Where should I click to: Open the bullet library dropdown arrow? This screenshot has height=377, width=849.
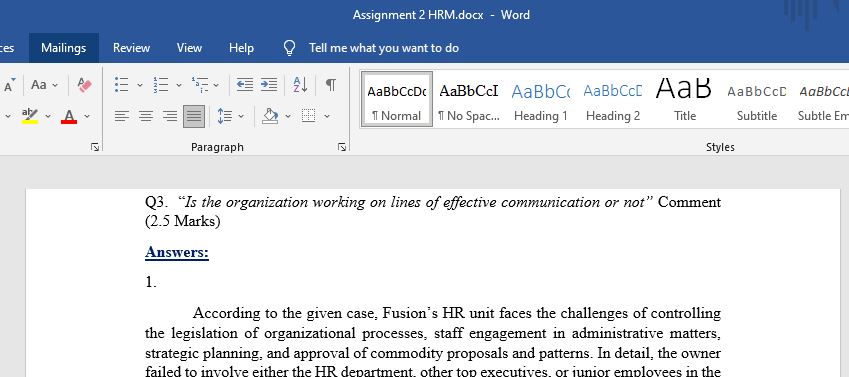pos(140,85)
